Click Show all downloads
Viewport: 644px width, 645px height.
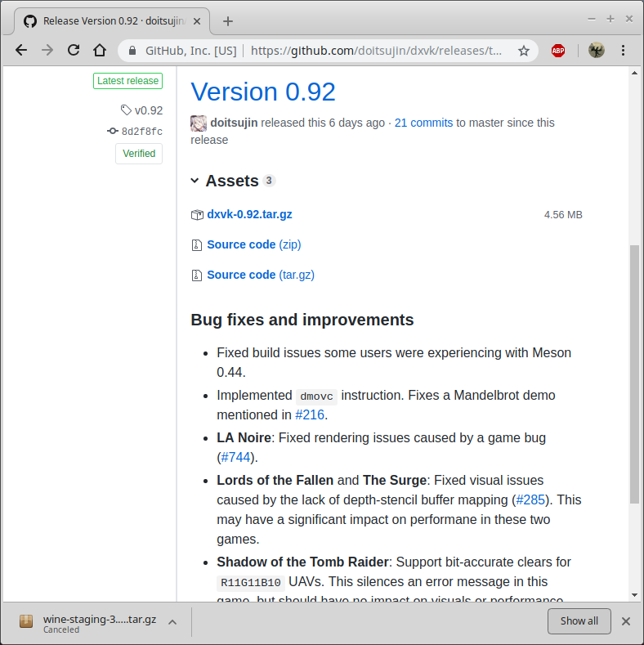579,621
